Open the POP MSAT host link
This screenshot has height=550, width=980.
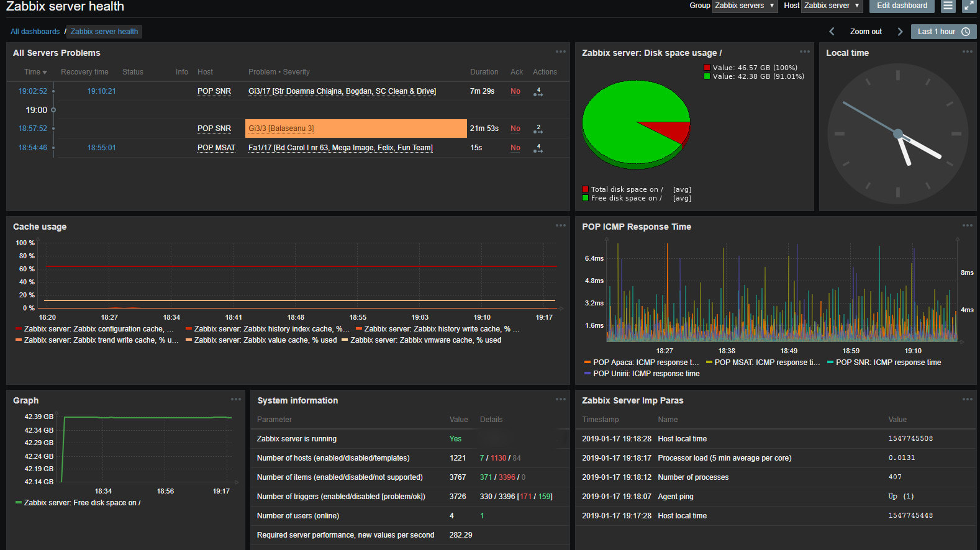click(x=216, y=148)
